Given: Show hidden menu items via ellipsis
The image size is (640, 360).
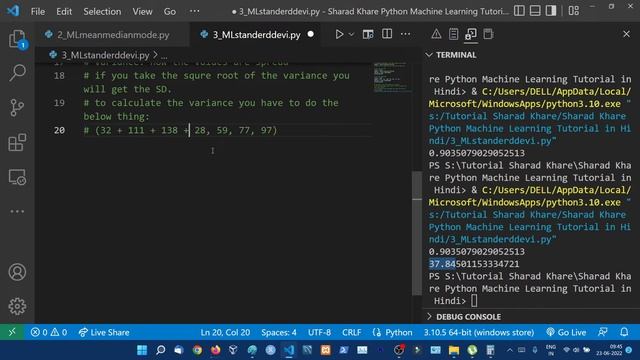Looking at the screenshot, I should [x=195, y=11].
